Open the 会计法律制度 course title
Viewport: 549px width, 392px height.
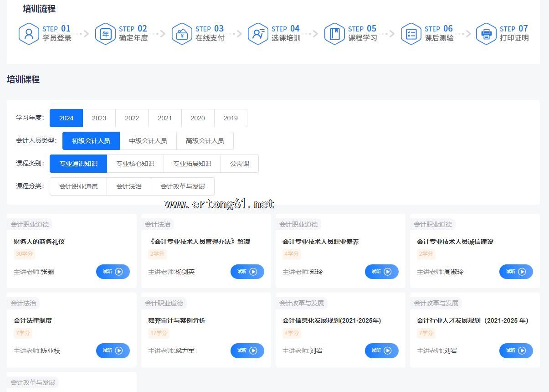[33, 320]
